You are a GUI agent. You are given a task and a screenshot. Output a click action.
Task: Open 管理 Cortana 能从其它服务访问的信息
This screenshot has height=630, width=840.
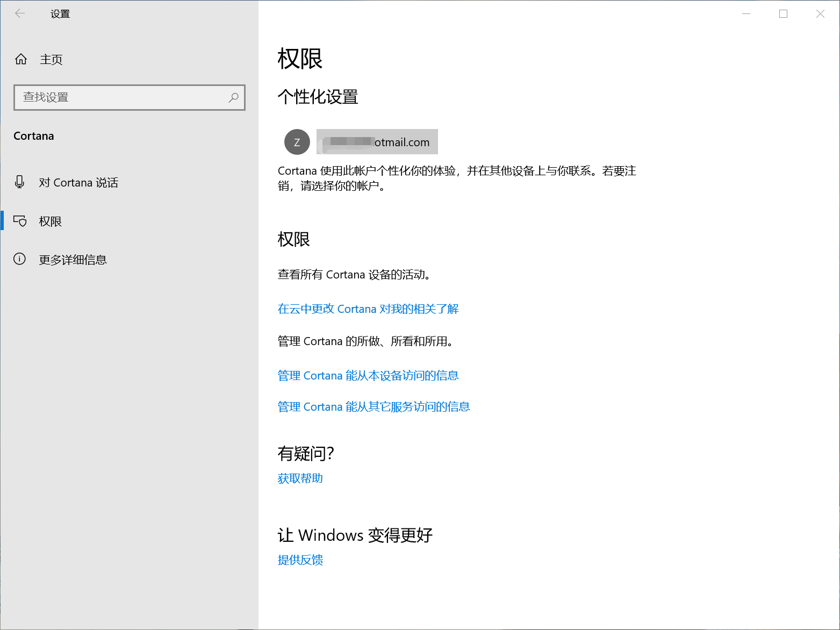373,406
